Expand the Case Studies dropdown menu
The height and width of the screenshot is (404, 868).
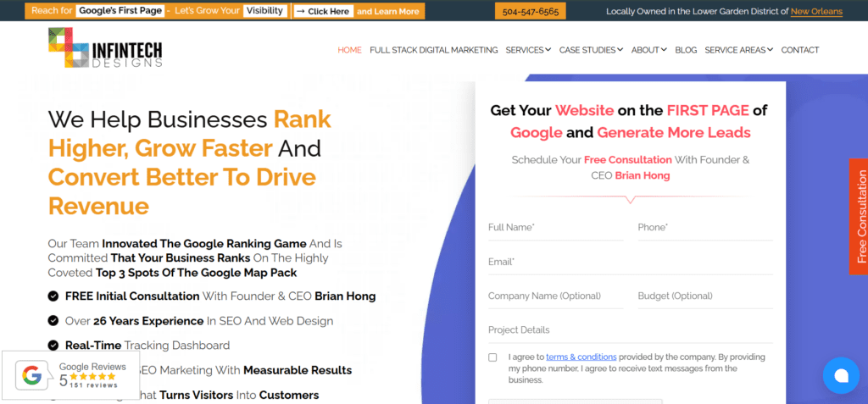point(591,50)
